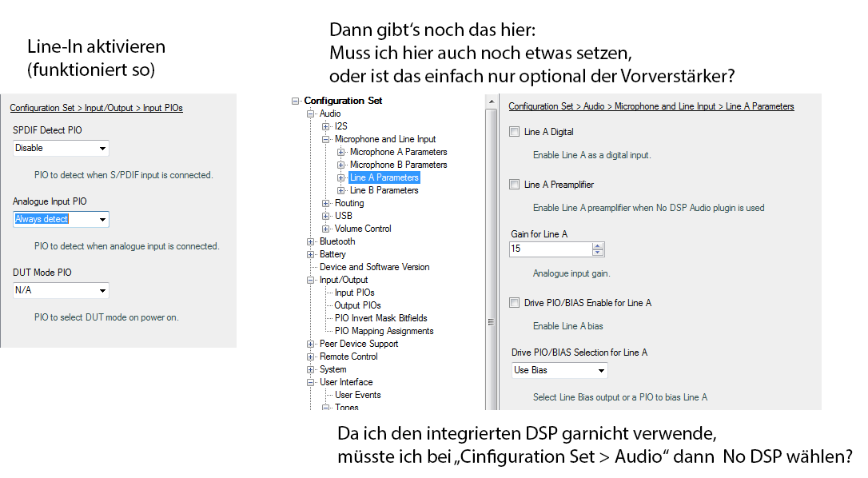The image size is (868, 478).
Task: Expand the Battery tree node
Action: pyautogui.click(x=311, y=254)
